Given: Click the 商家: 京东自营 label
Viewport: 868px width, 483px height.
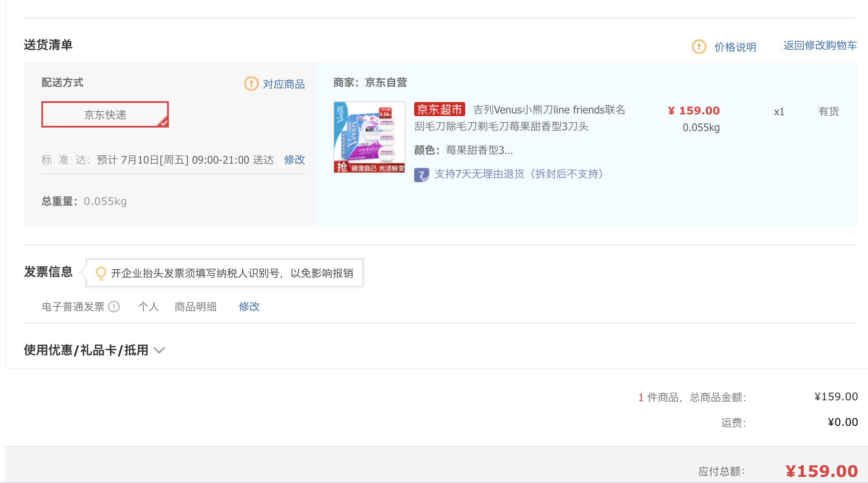Looking at the screenshot, I should pyautogui.click(x=370, y=83).
